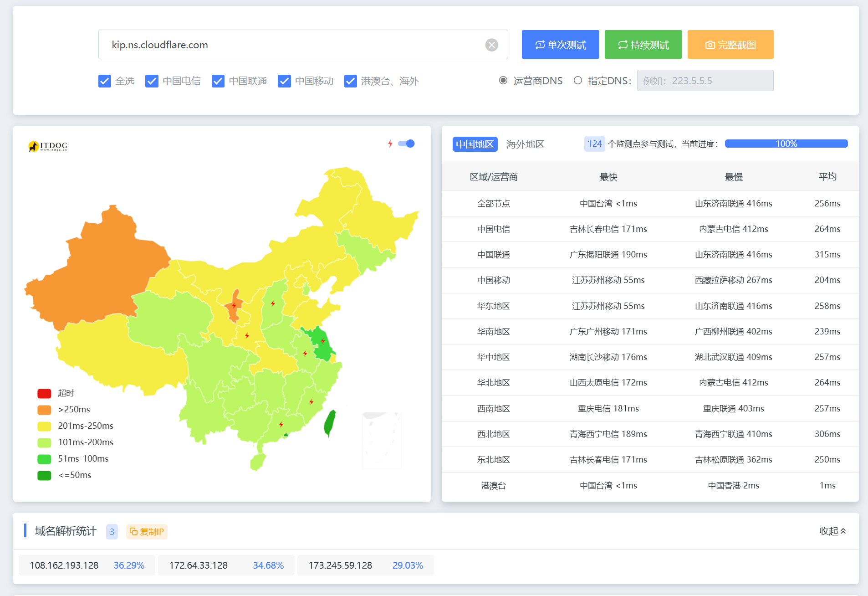This screenshot has height=596, width=868.
Task: Select the 运营商DNS radio button
Action: tap(503, 81)
